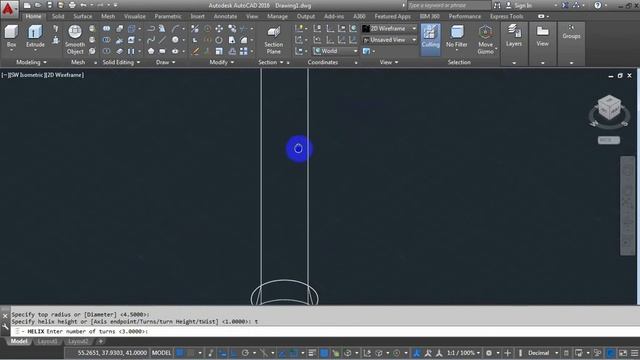
Task: Open the Express Tools ribbon tab
Action: pos(507,16)
